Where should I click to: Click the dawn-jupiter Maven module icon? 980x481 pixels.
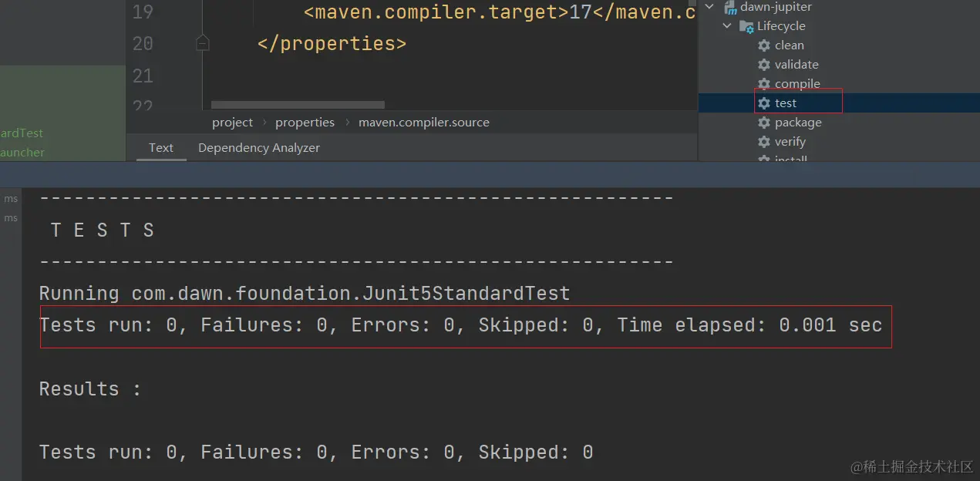(x=729, y=7)
